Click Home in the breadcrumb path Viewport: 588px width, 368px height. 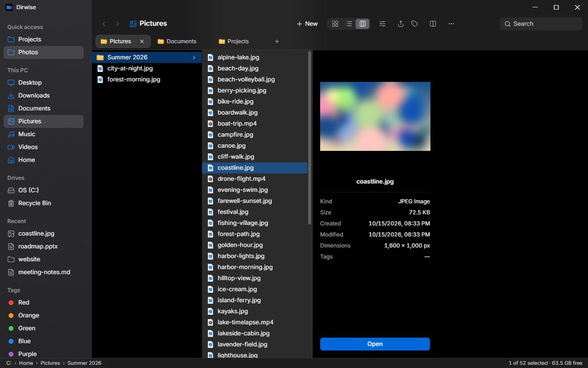26,363
